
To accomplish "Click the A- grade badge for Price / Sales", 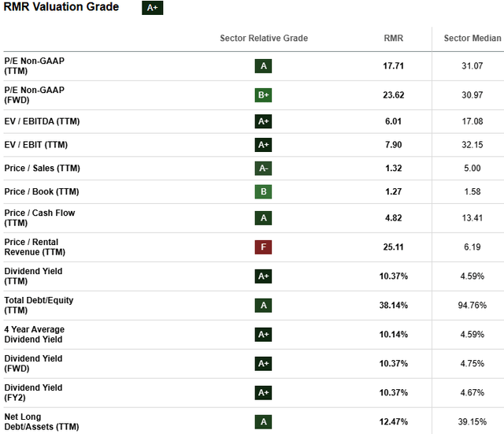I will coord(263,168).
